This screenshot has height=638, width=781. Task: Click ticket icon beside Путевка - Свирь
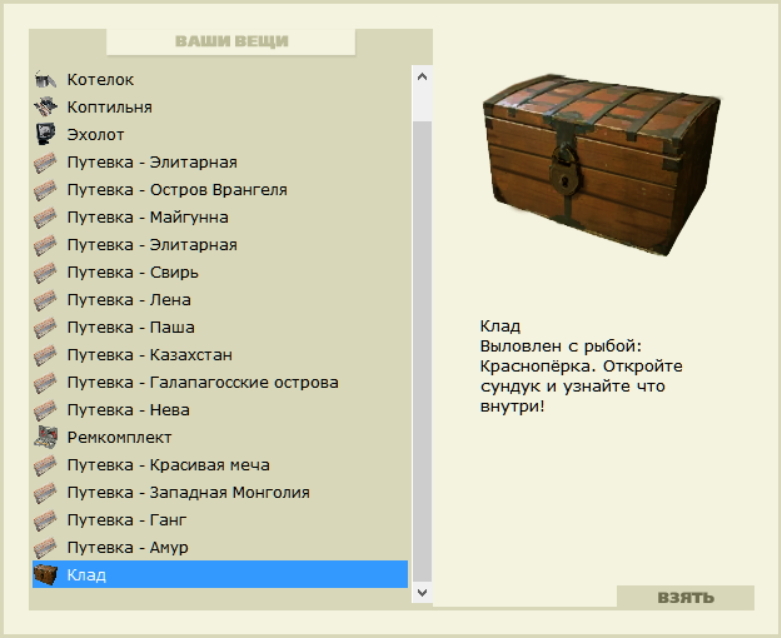(45, 272)
